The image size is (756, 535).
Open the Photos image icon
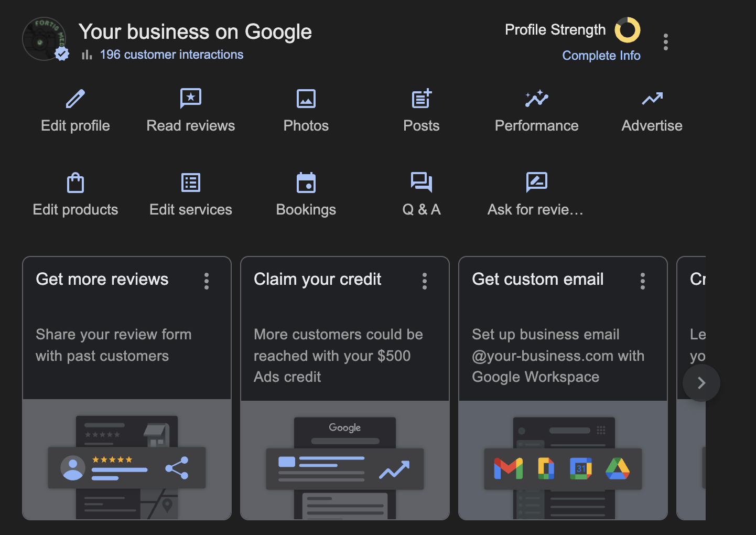click(x=306, y=99)
